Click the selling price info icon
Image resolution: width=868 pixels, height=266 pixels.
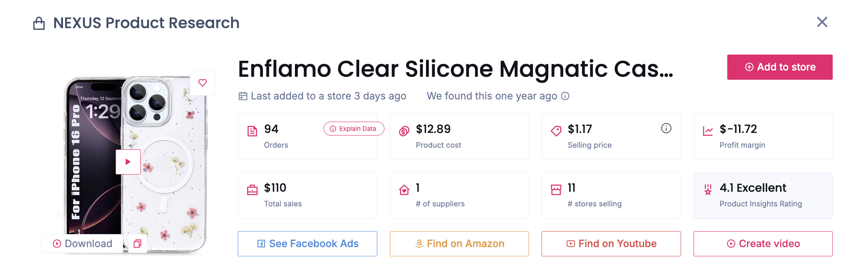pos(666,128)
